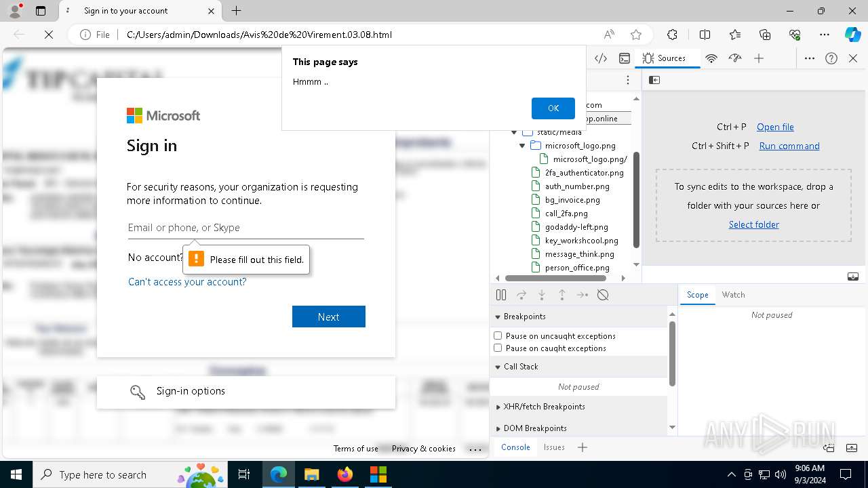The image size is (868, 488).
Task: Select bg_invoice.png in file tree
Action: 572,200
